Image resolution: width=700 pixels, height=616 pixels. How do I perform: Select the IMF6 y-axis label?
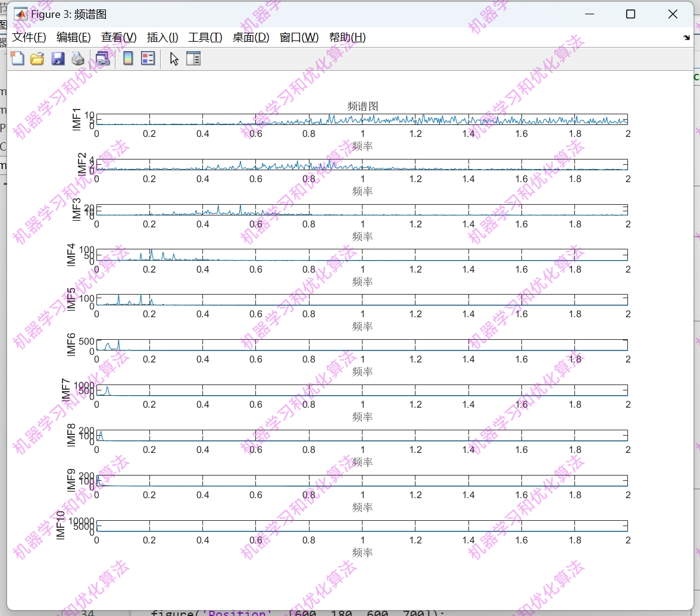coord(71,345)
